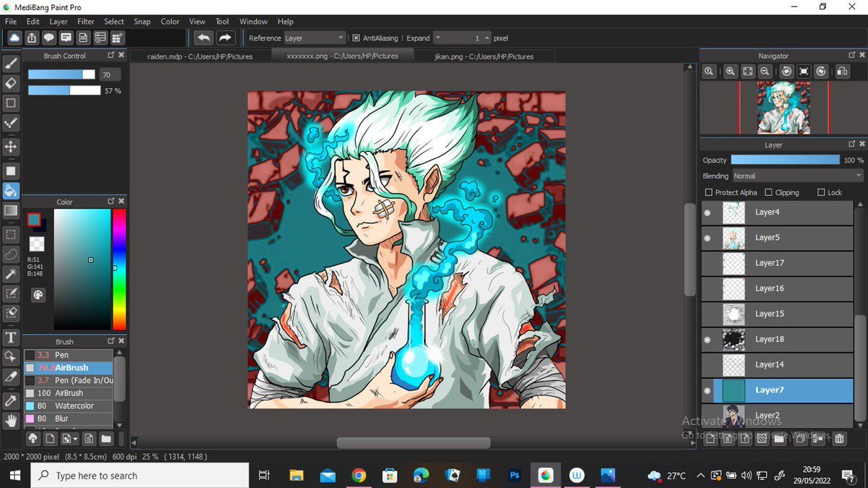868x488 pixels.
Task: Click the brush size value field 70
Action: coord(110,74)
